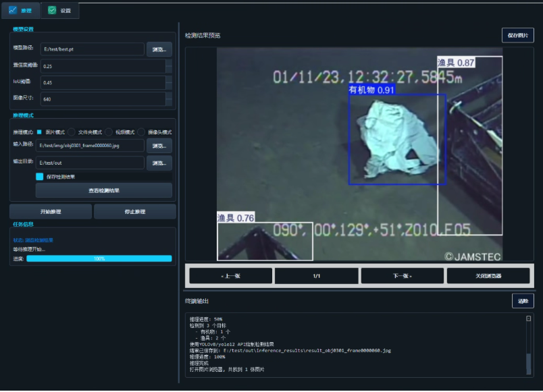543x392 pixels.
Task: Select 摄像头模式 camera mode radio
Action: tap(141, 132)
